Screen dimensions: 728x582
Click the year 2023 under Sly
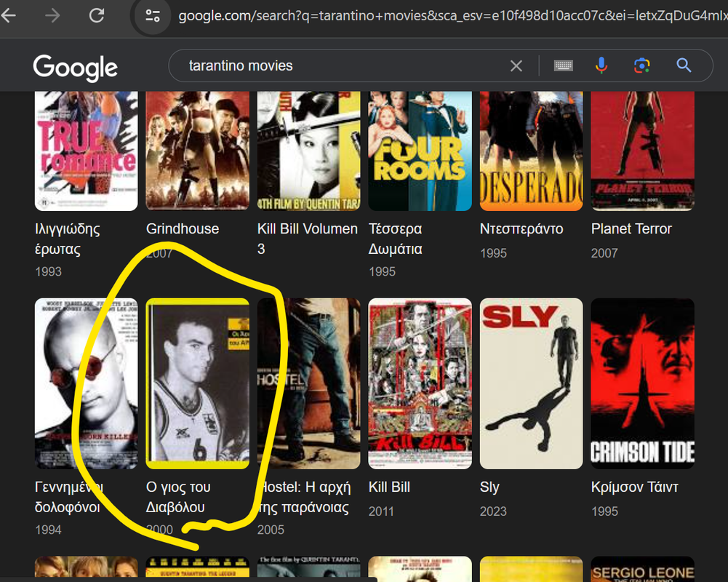pyautogui.click(x=493, y=511)
